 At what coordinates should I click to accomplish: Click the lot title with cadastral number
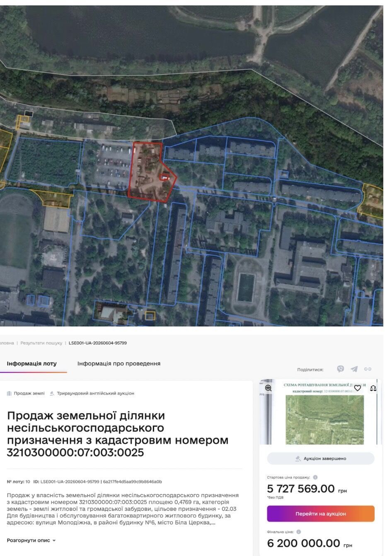point(118,434)
